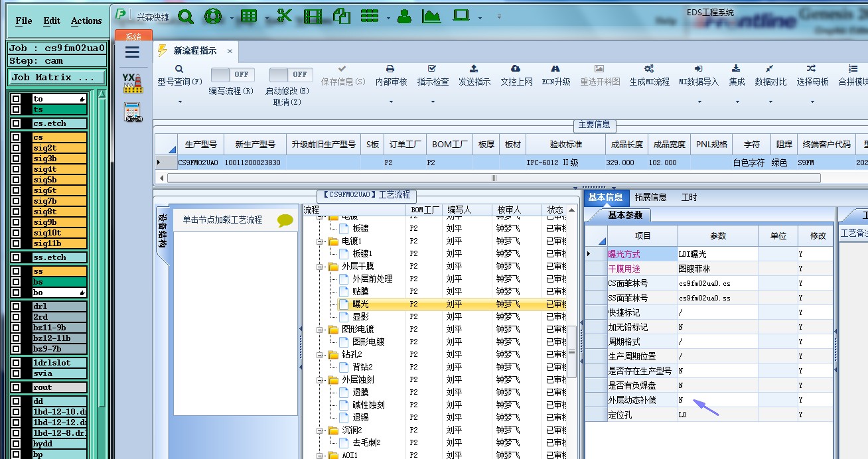868x459 pixels.
Task: Click the 指示检查 checkbox icon
Action: tap(432, 68)
